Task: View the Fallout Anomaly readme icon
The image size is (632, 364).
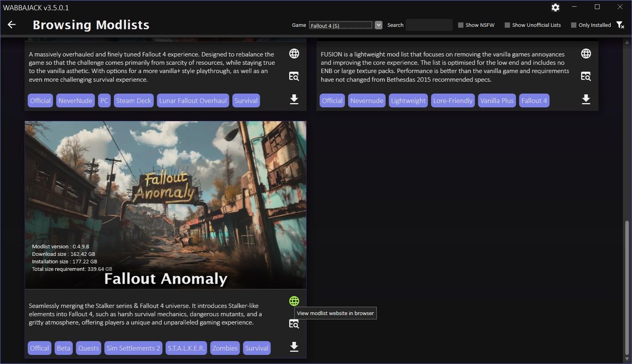Action: (x=294, y=324)
